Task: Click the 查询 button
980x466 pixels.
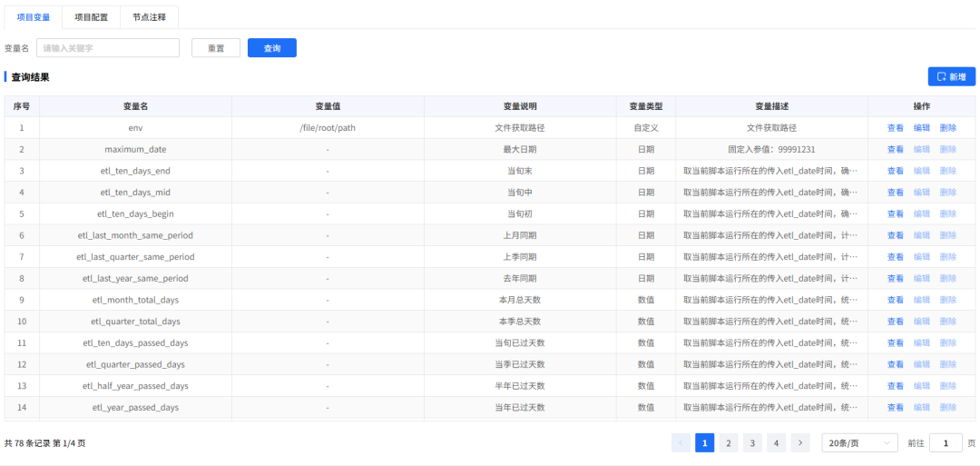Action: pos(272,48)
